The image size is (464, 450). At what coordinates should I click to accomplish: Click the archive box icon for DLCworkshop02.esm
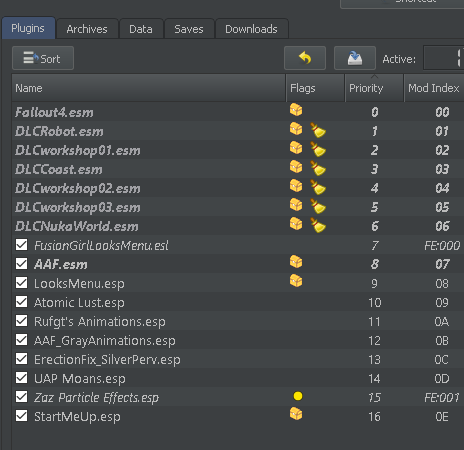(x=296, y=186)
